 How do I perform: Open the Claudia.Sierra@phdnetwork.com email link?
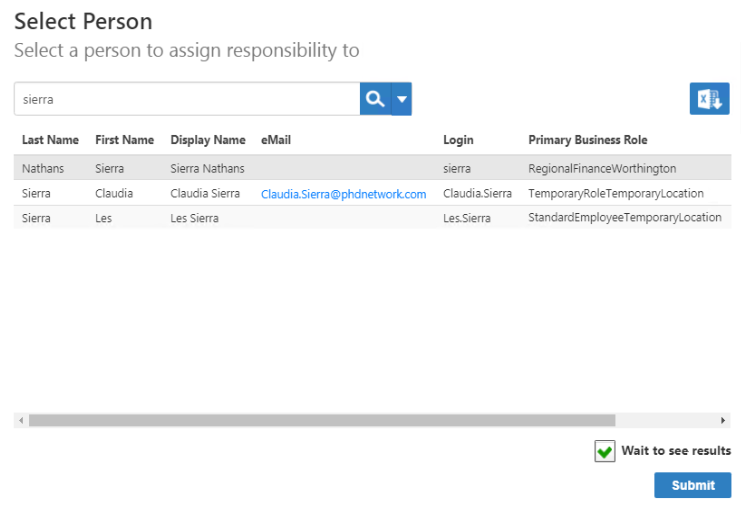click(343, 194)
